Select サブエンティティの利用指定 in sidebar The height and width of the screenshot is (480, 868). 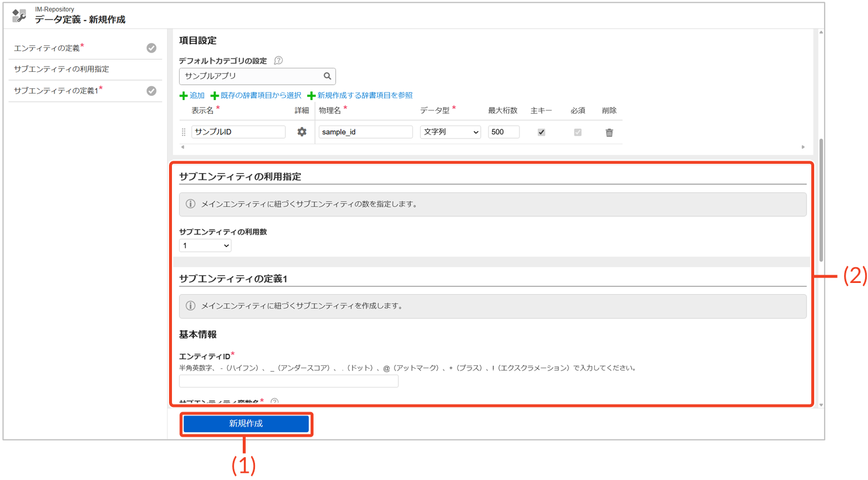tap(61, 69)
